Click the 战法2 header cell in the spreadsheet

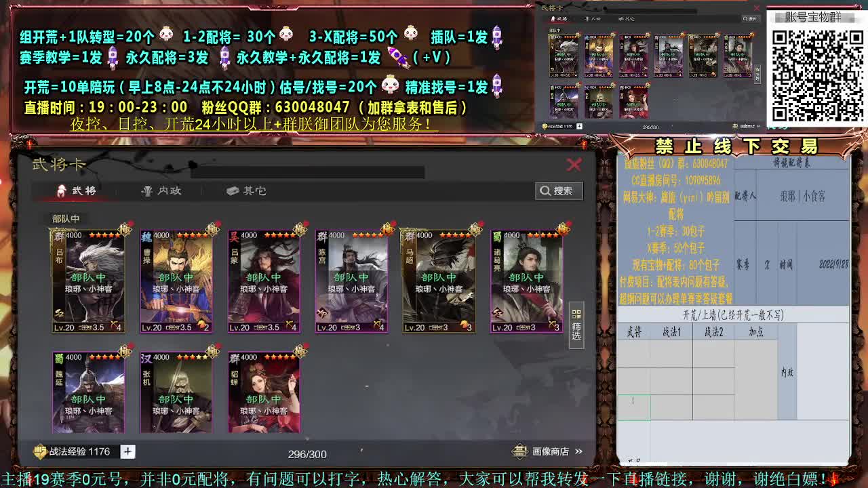pos(713,331)
